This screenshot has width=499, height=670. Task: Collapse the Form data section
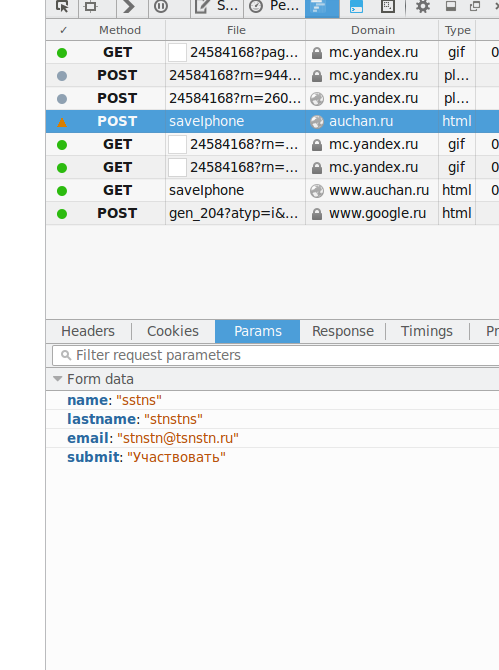58,379
